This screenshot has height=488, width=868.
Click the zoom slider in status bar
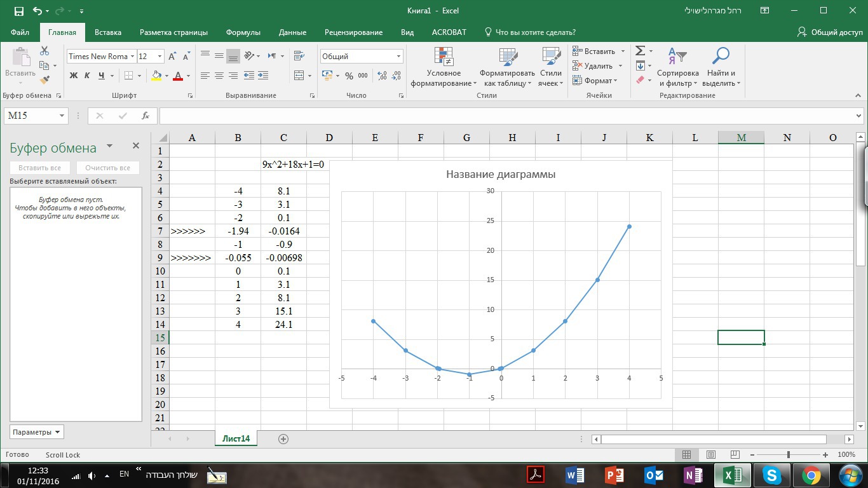[788, 455]
